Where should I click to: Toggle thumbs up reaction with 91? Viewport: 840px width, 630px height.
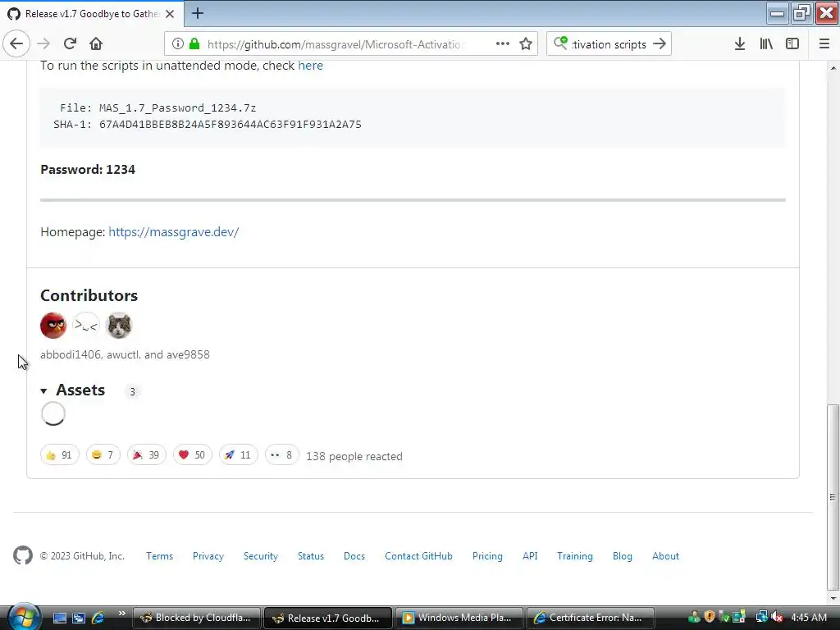click(x=59, y=454)
